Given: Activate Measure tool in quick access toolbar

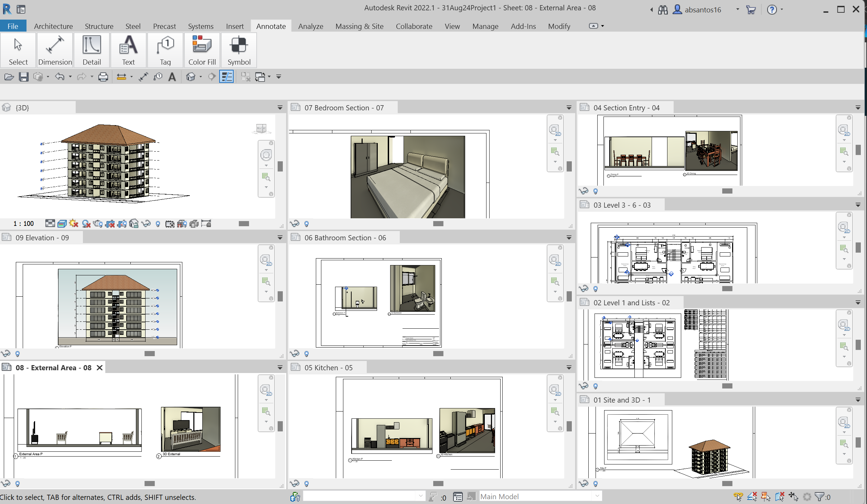Looking at the screenshot, I should tap(121, 77).
